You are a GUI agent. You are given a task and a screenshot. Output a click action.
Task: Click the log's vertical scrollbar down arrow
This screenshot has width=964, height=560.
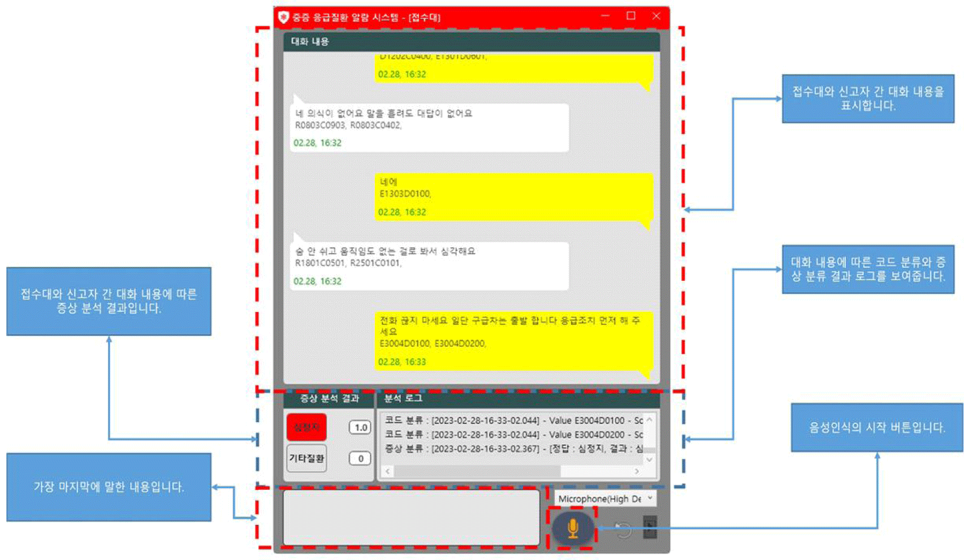click(x=649, y=459)
